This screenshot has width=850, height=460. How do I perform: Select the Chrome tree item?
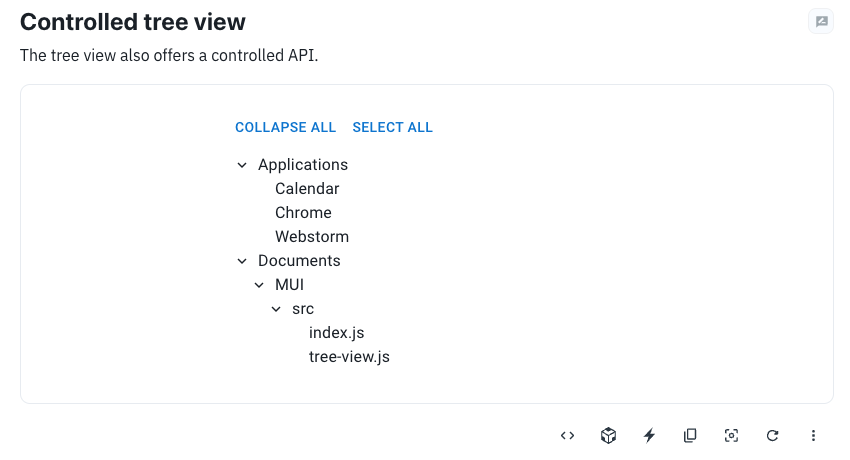point(303,213)
